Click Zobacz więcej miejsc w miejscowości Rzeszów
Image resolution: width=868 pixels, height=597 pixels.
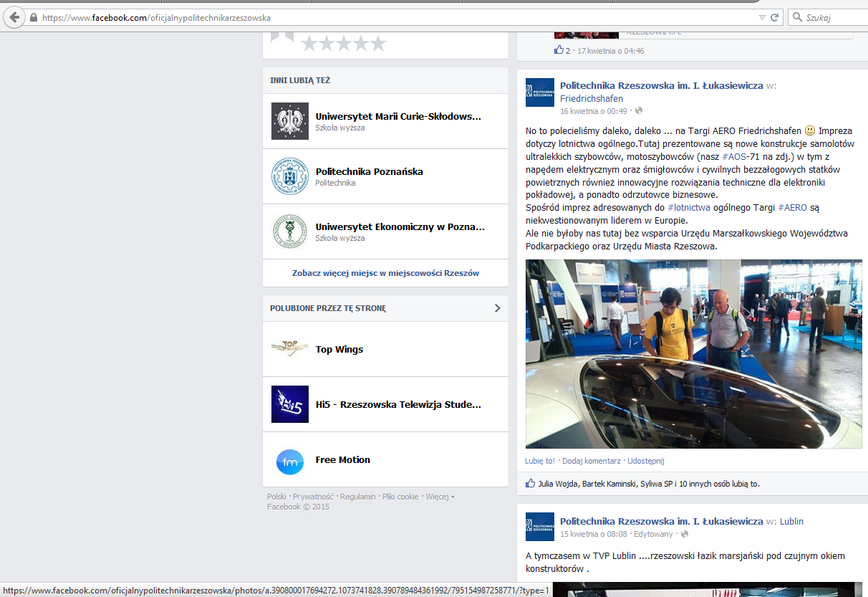point(385,273)
